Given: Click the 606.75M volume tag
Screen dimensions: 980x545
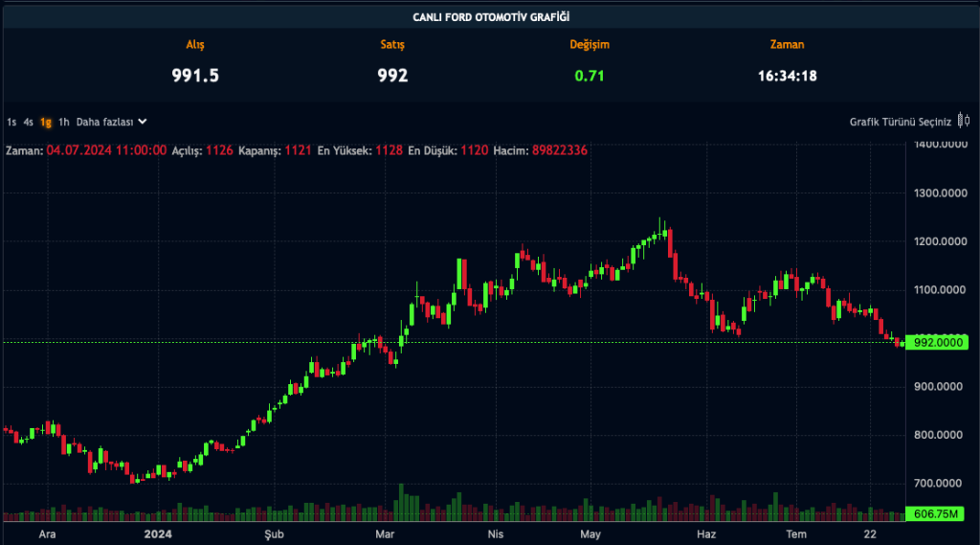Looking at the screenshot, I should click(x=934, y=514).
